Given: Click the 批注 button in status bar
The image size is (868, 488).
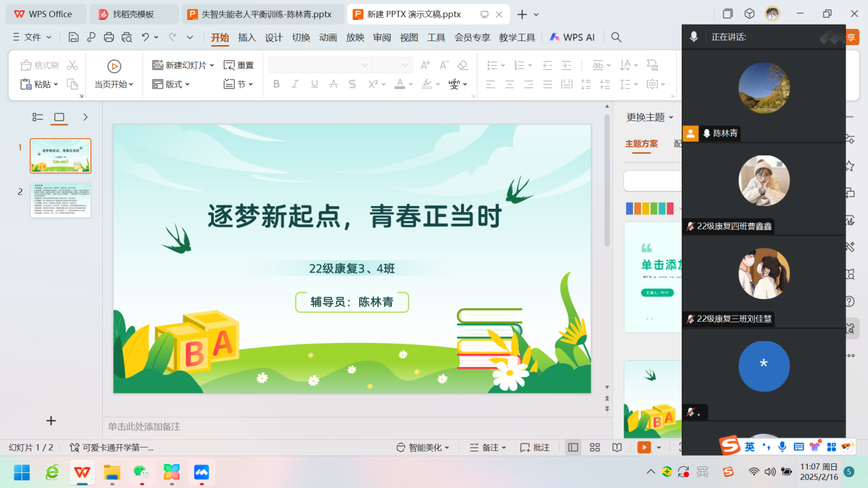Looking at the screenshot, I should (x=535, y=448).
